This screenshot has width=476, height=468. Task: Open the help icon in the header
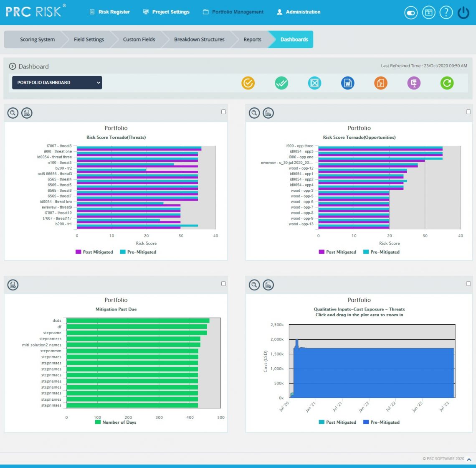(446, 12)
